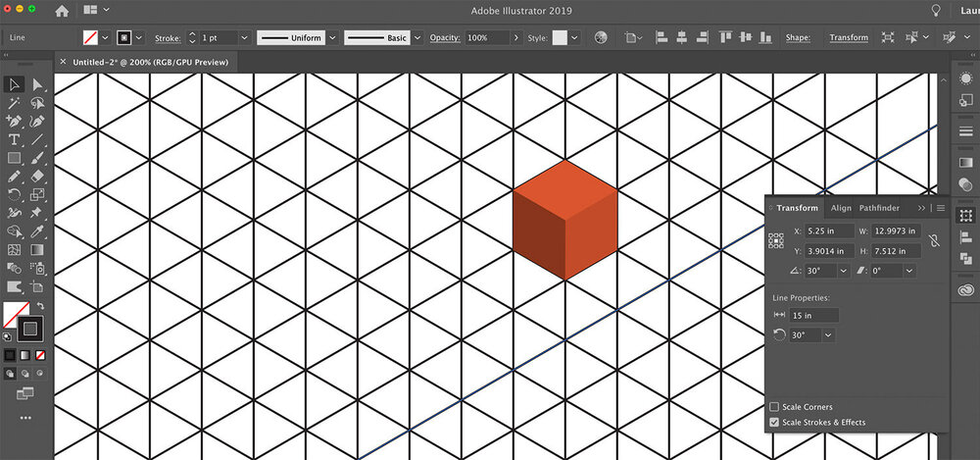
Task: Pick the Symbol Sprayer tool
Action: 37,269
